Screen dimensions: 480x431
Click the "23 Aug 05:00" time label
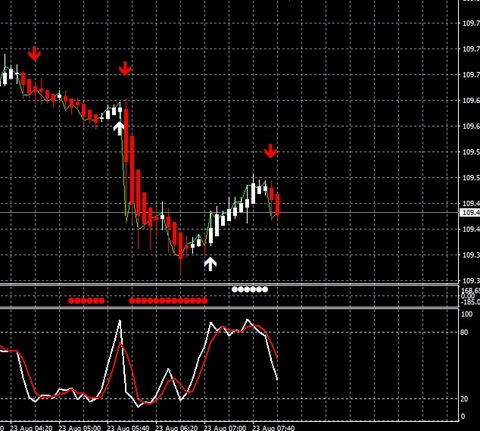point(80,428)
